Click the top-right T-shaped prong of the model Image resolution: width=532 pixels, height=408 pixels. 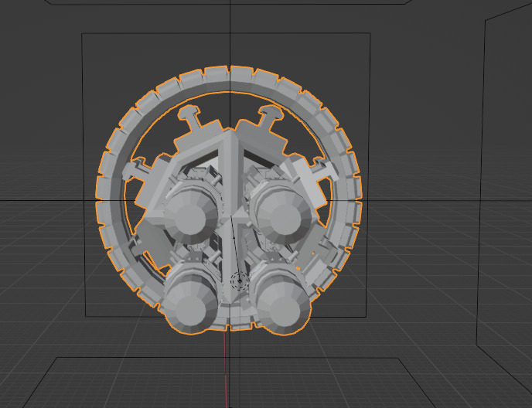click(x=270, y=117)
